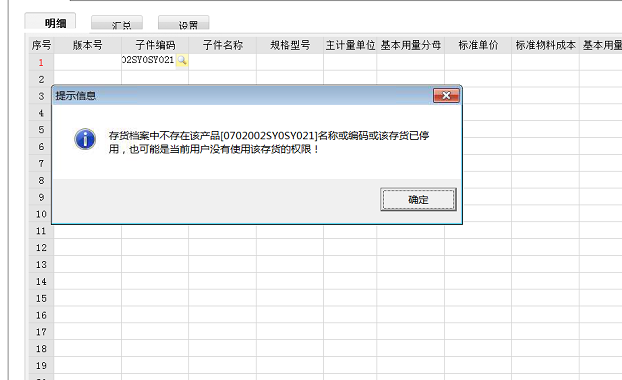The height and width of the screenshot is (380, 622).
Task: Close the 提示信息 dialog with the X
Action: [446, 96]
